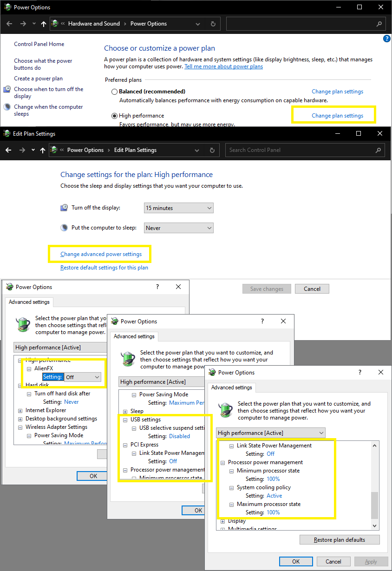Click the Restore plan defaults button
Image resolution: width=392 pixels, height=571 pixels.
click(340, 540)
